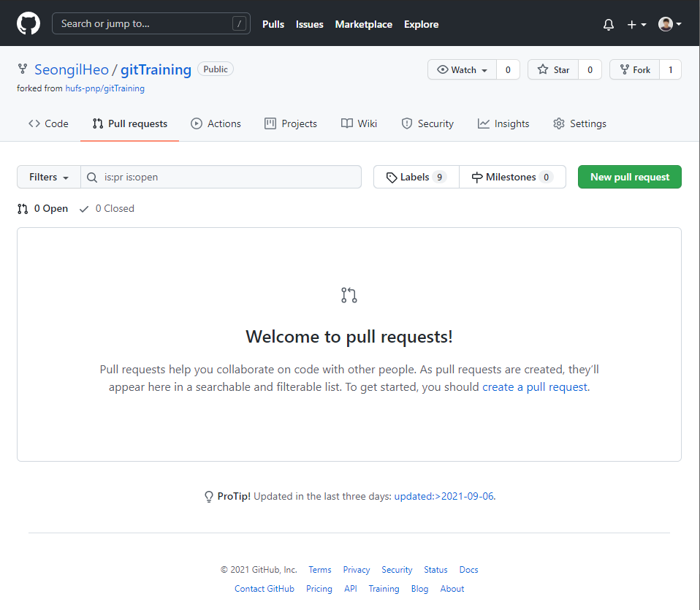The width and height of the screenshot is (700, 610).
Task: Open the Labels list
Action: click(x=416, y=177)
